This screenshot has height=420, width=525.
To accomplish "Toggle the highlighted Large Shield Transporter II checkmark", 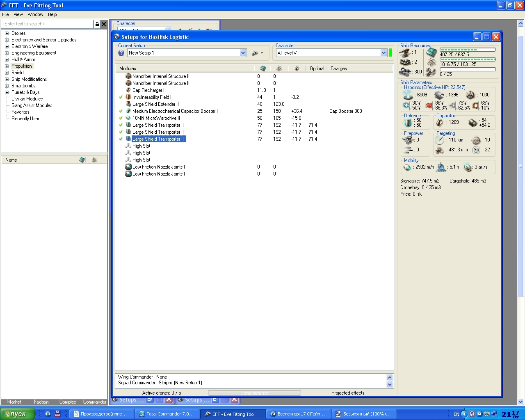I will point(121,139).
